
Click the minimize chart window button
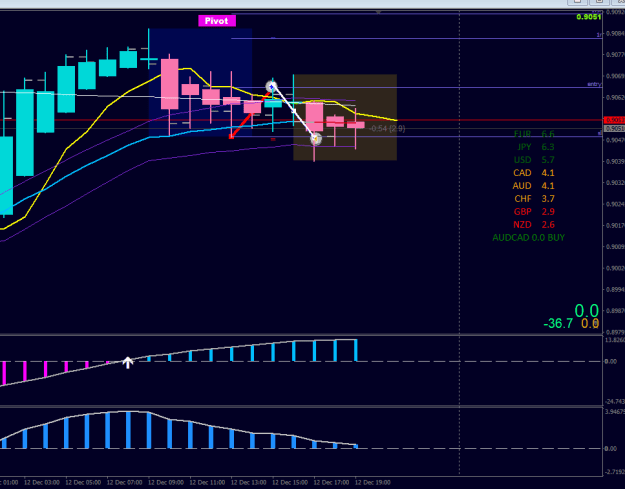[x=577, y=2]
